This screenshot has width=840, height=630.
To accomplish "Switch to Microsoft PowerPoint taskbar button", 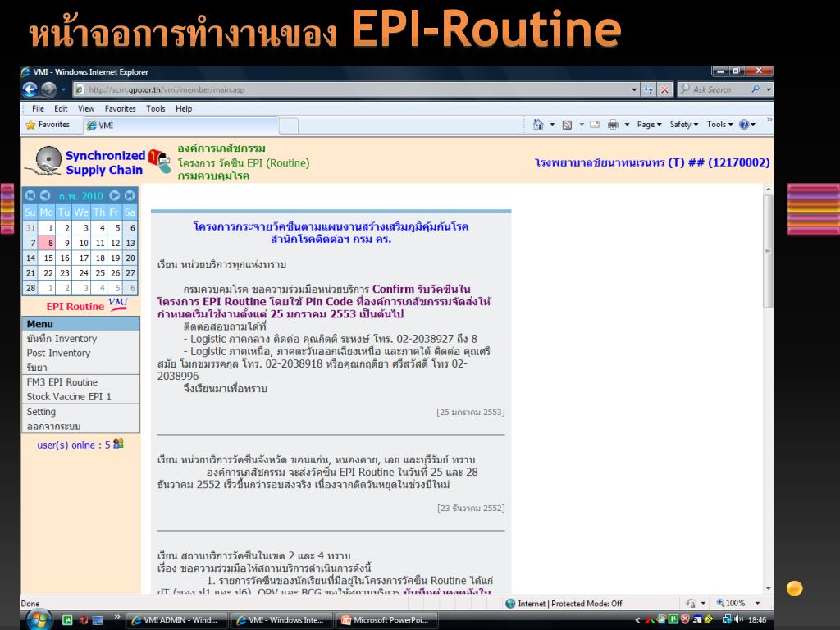I will click(x=387, y=620).
